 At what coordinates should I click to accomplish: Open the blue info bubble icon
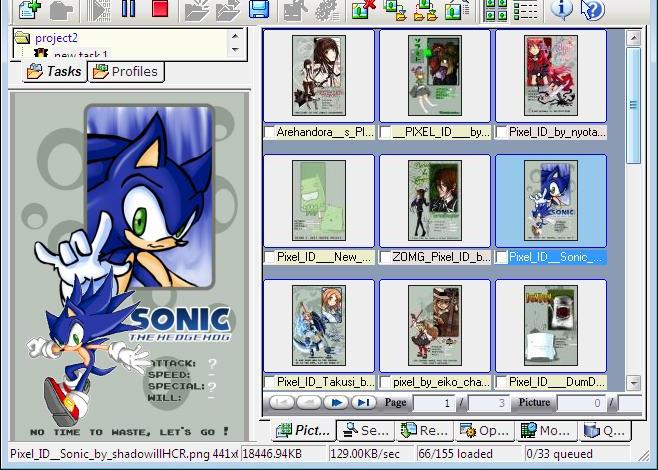(x=561, y=9)
